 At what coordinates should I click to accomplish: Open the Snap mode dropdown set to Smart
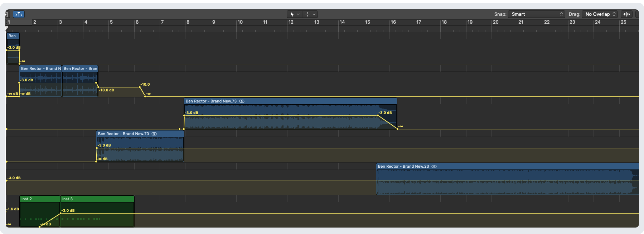tap(536, 14)
